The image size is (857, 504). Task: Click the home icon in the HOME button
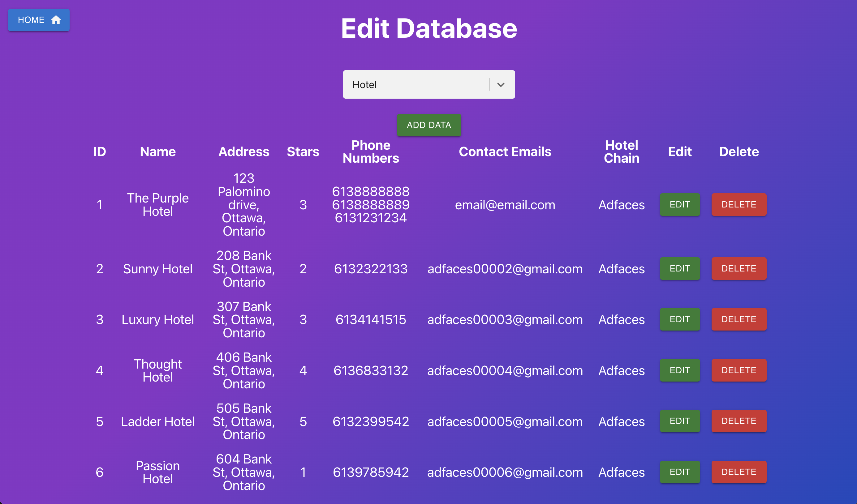coord(55,20)
